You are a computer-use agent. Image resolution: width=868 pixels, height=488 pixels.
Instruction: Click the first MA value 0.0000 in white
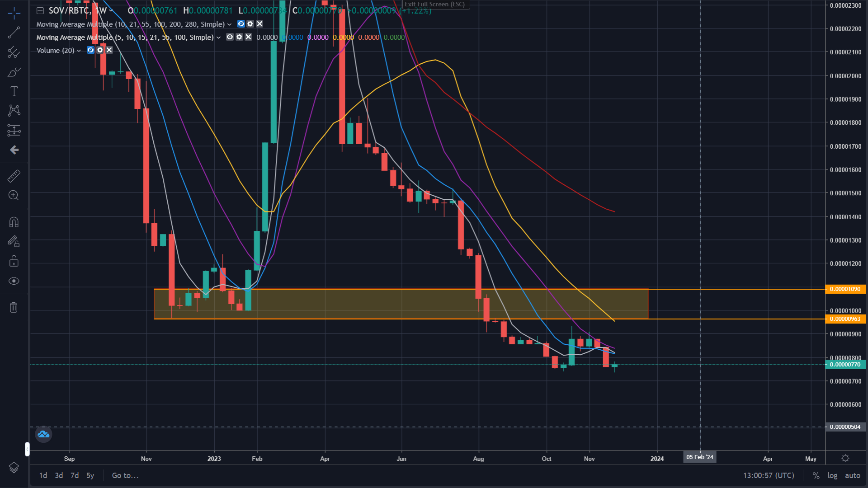click(267, 38)
